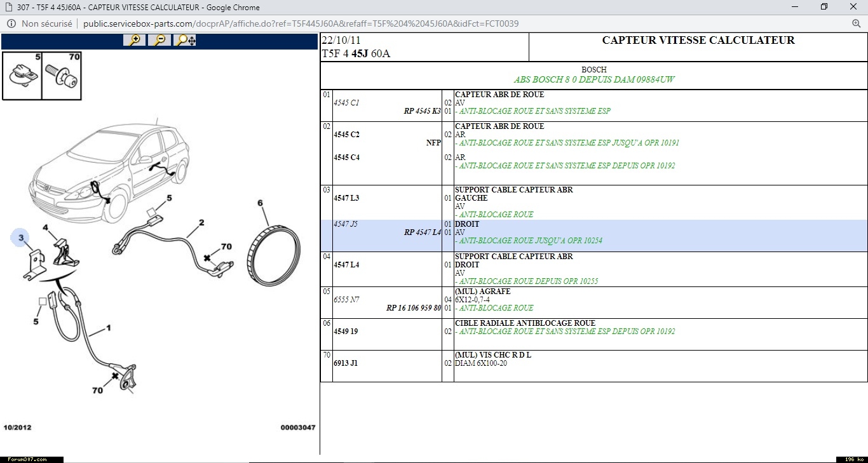The height and width of the screenshot is (463, 868).
Task: Open part reference 4545 C2
Action: 346,135
